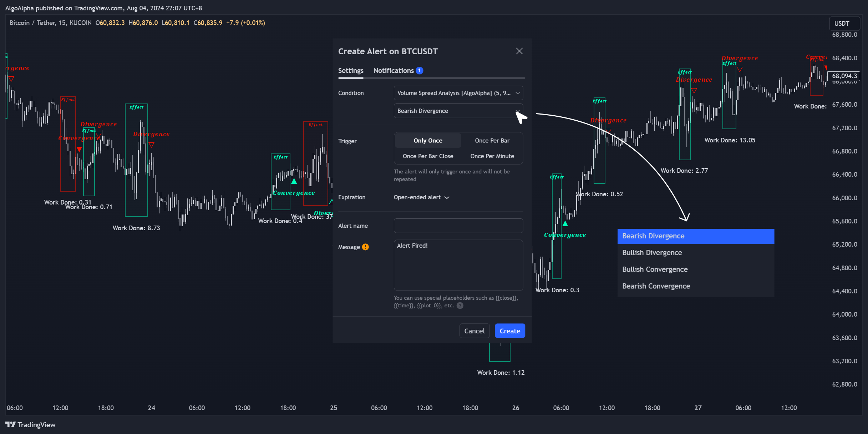Expand the Bearish Divergence condition dropdown
Image resolution: width=868 pixels, height=434 pixels.
458,111
